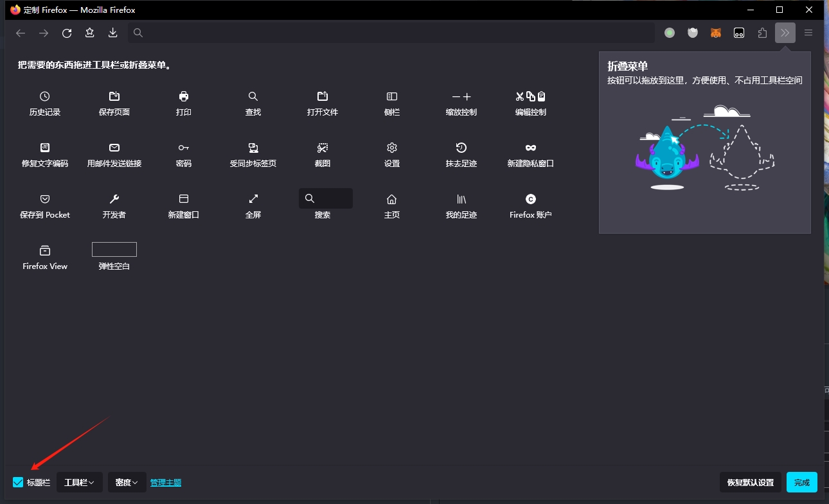Select the Firefox View icon

tap(45, 250)
